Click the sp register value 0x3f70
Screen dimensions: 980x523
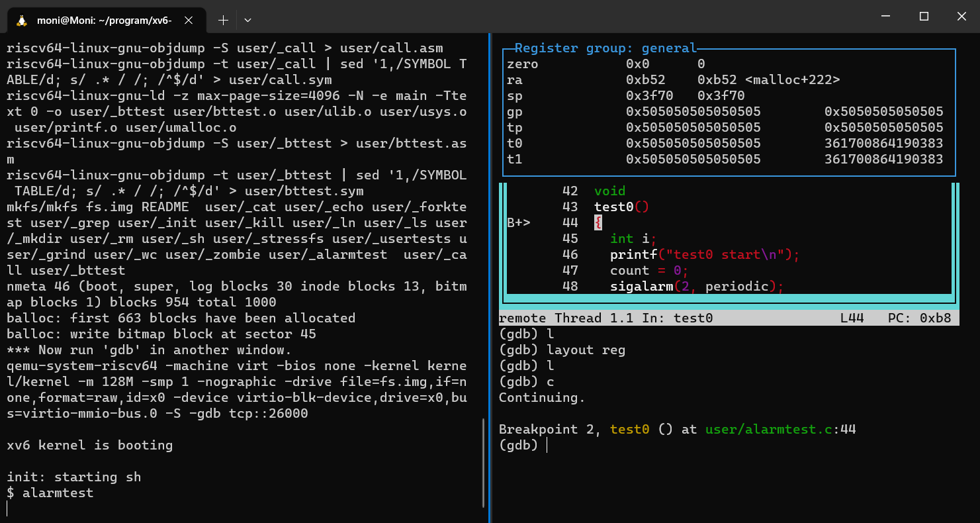649,96
